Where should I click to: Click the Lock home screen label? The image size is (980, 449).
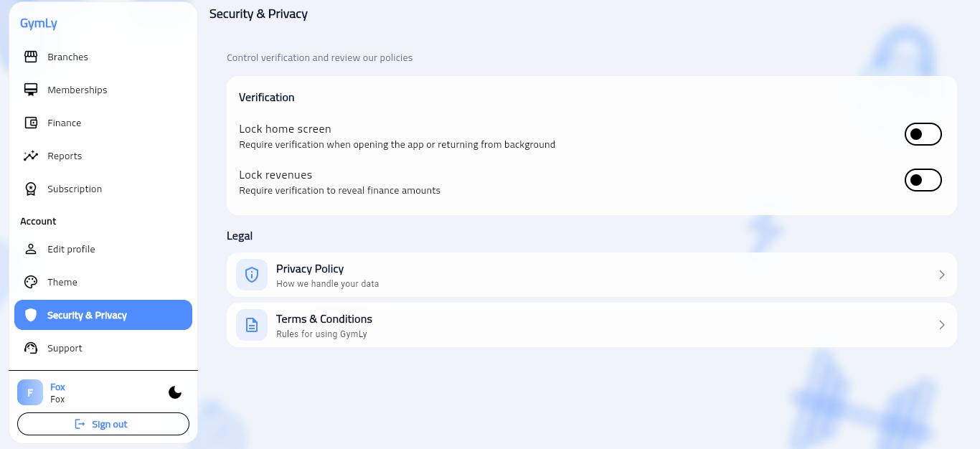tap(285, 129)
